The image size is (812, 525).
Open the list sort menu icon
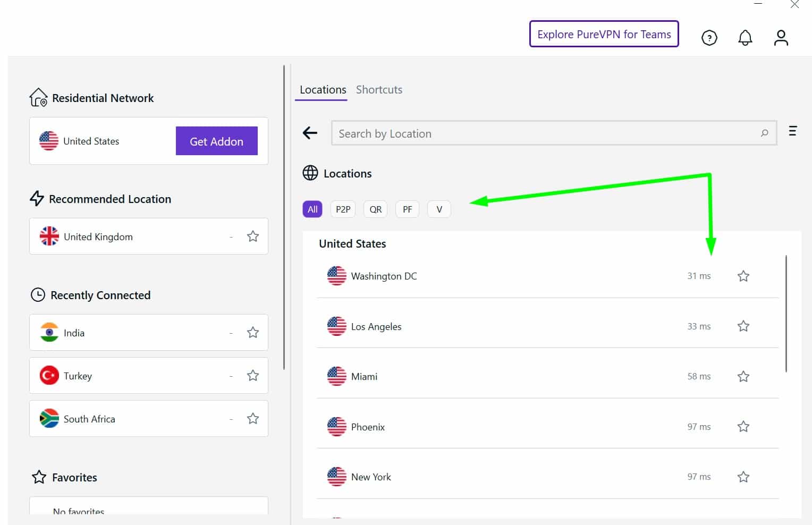click(x=792, y=131)
